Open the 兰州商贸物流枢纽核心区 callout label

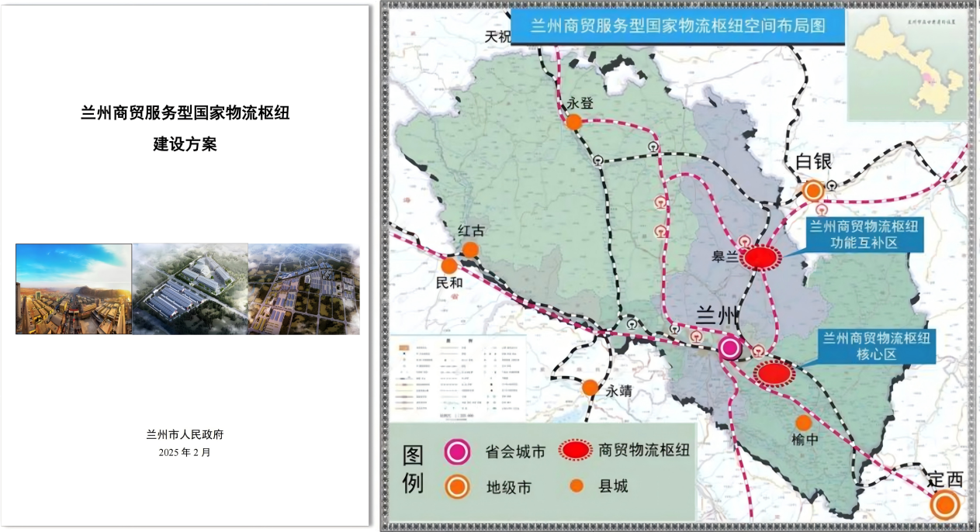[x=878, y=345]
